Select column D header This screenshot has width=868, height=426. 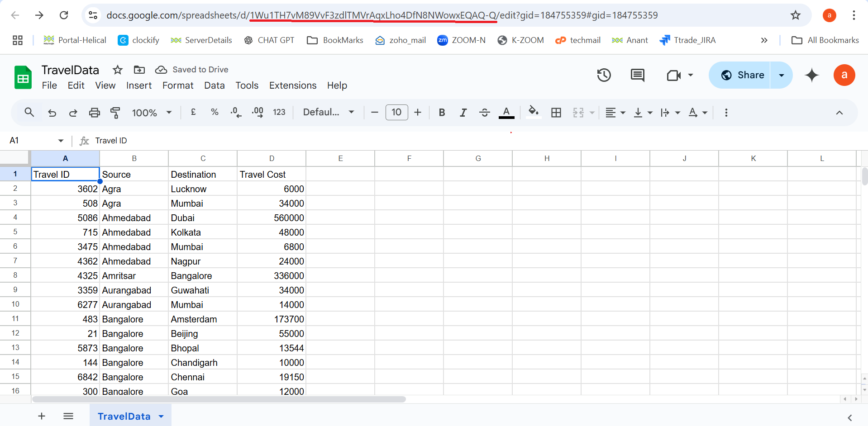(x=272, y=158)
